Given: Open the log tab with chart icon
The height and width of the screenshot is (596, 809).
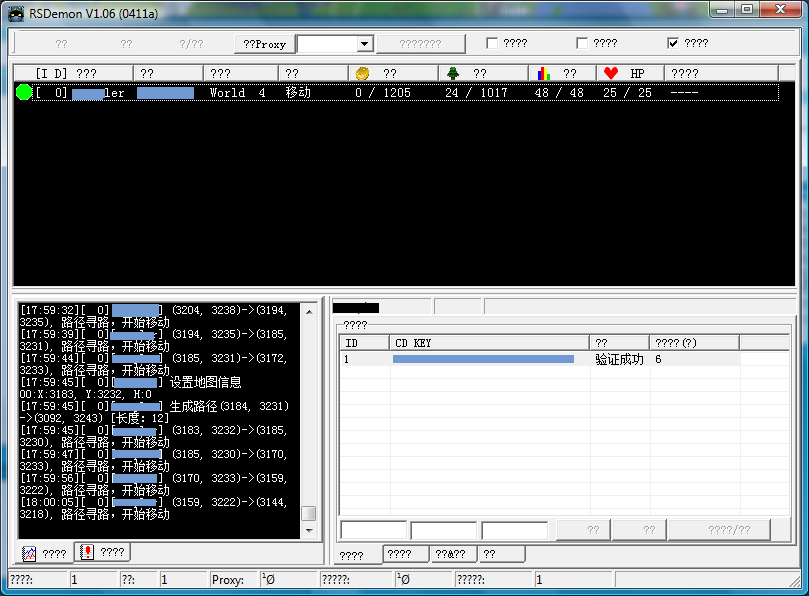Looking at the screenshot, I should 45,552.
